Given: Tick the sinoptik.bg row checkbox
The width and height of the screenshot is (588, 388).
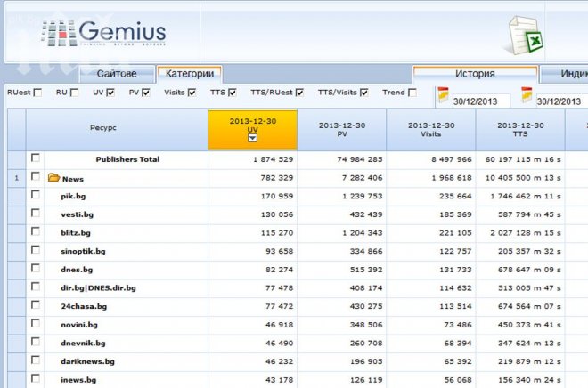Looking at the screenshot, I should [x=36, y=249].
